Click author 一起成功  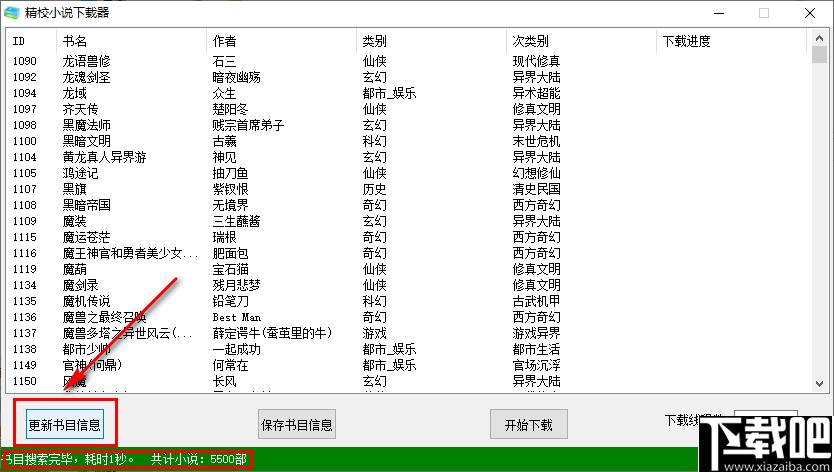[x=236, y=349]
